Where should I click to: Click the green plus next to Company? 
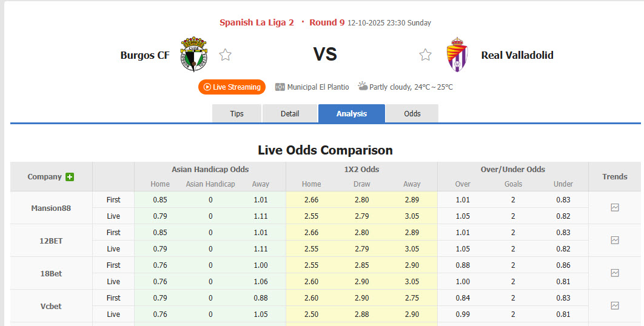click(x=70, y=177)
